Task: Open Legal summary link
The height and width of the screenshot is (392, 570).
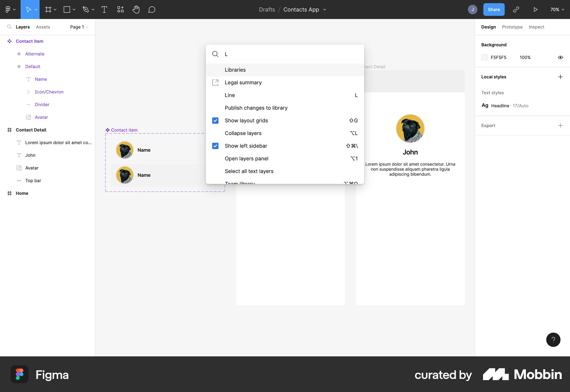Action: click(x=243, y=83)
